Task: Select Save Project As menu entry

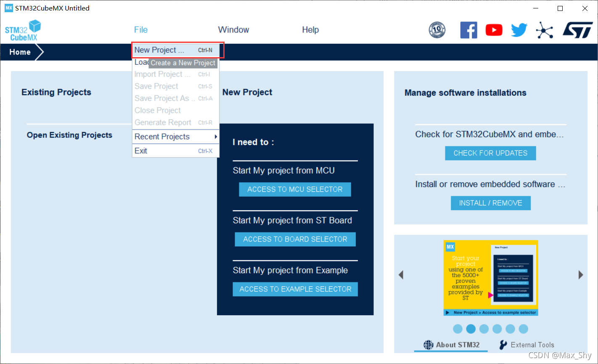Action: click(175, 98)
